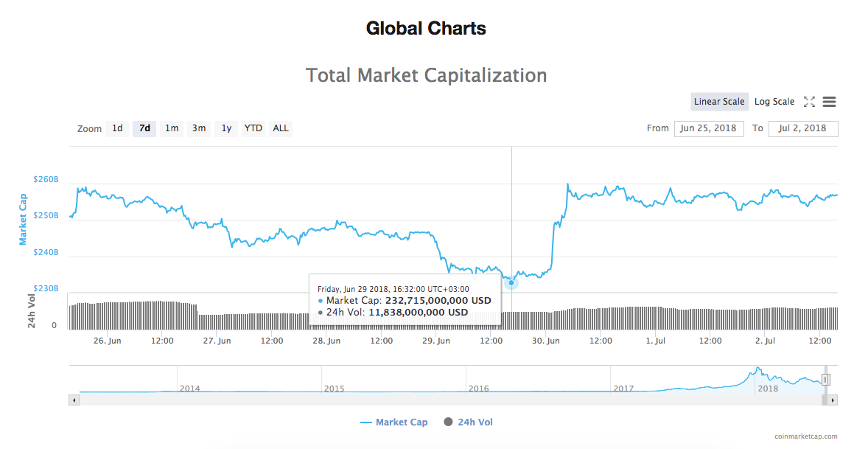This screenshot has width=868, height=449.
Task: Expand the chart to fullscreen
Action: 809,102
